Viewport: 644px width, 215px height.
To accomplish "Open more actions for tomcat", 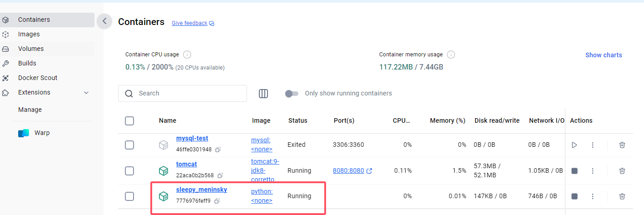I will pyautogui.click(x=592, y=171).
